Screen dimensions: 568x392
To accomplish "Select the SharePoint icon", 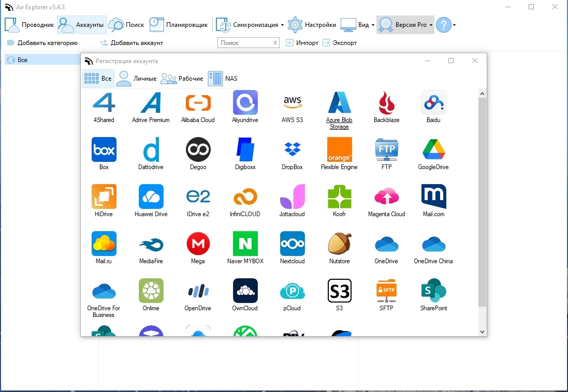I will coord(433,291).
